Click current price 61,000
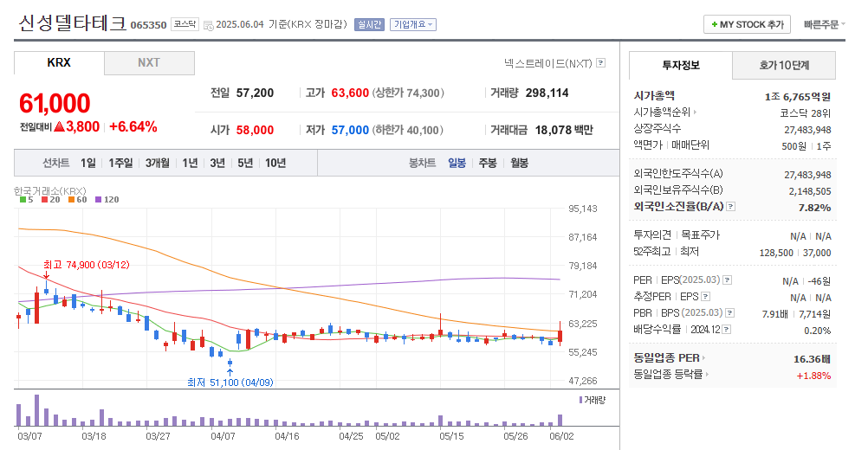The width and height of the screenshot is (868, 450). point(55,103)
